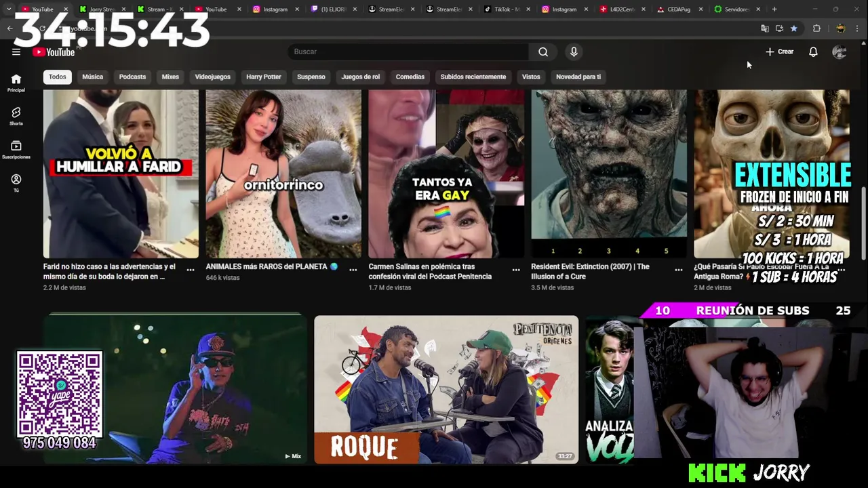This screenshot has height=488, width=868.
Task: Select the Videojuegos filter chip
Action: [213, 77]
